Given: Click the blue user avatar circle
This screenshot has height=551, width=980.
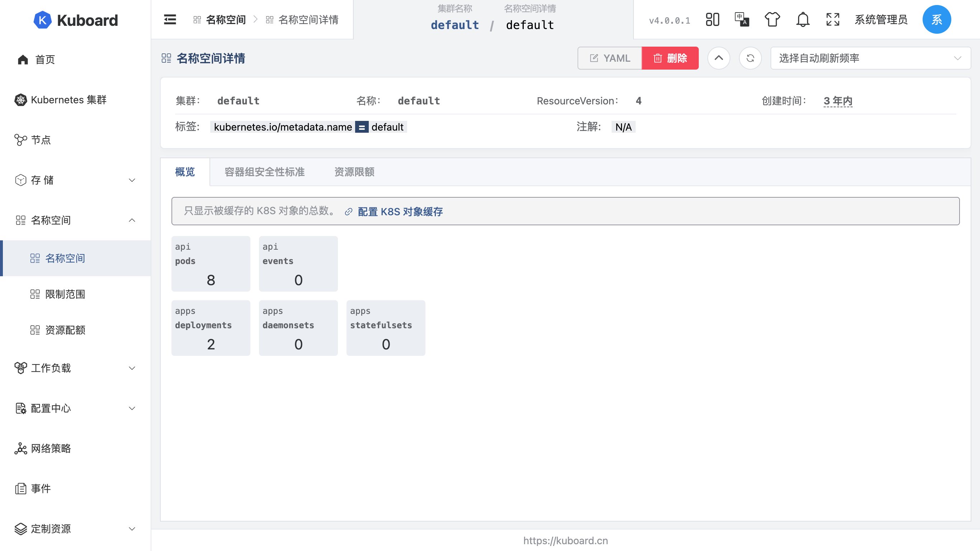Looking at the screenshot, I should [936, 19].
